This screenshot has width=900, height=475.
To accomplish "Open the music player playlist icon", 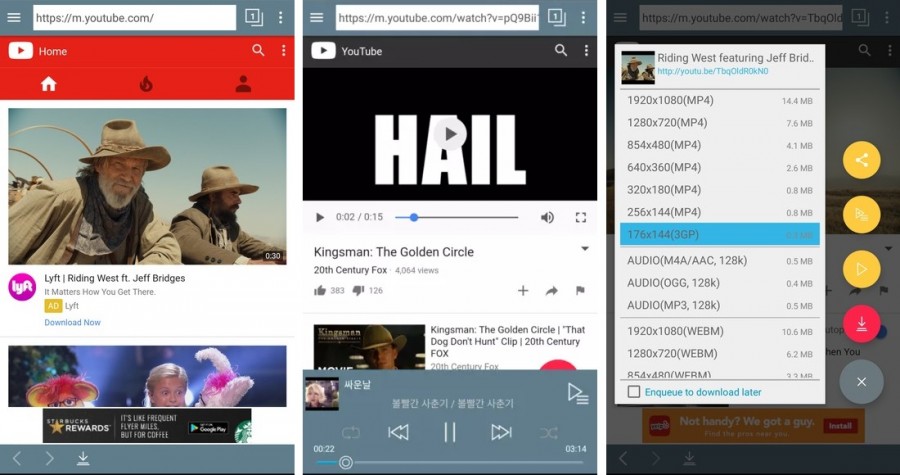I will click(x=577, y=394).
